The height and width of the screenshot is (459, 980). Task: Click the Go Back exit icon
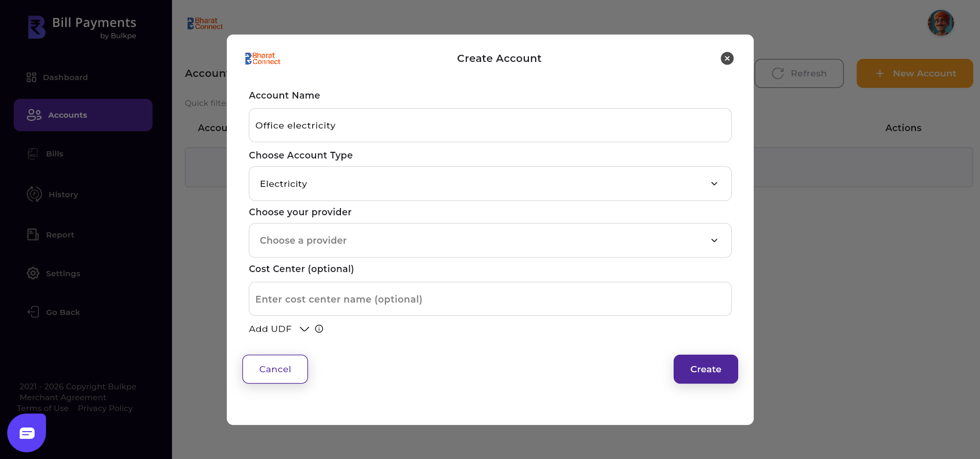coord(33,312)
